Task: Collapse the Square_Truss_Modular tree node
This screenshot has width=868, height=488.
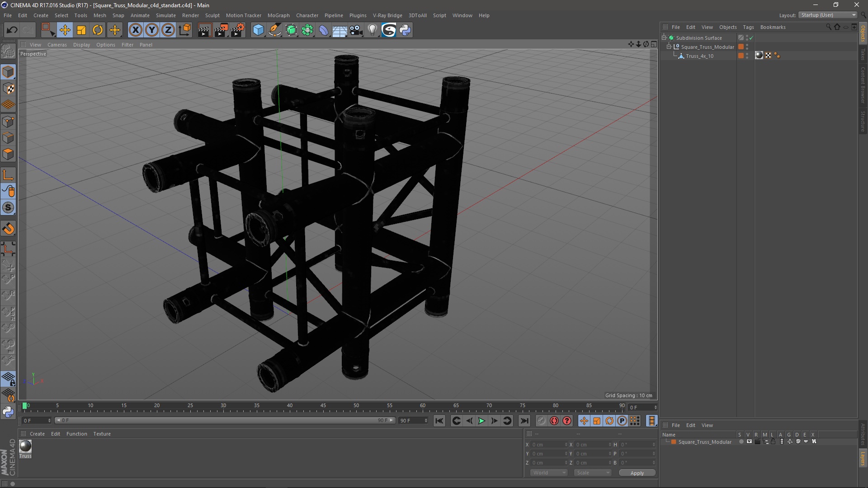Action: 669,47
